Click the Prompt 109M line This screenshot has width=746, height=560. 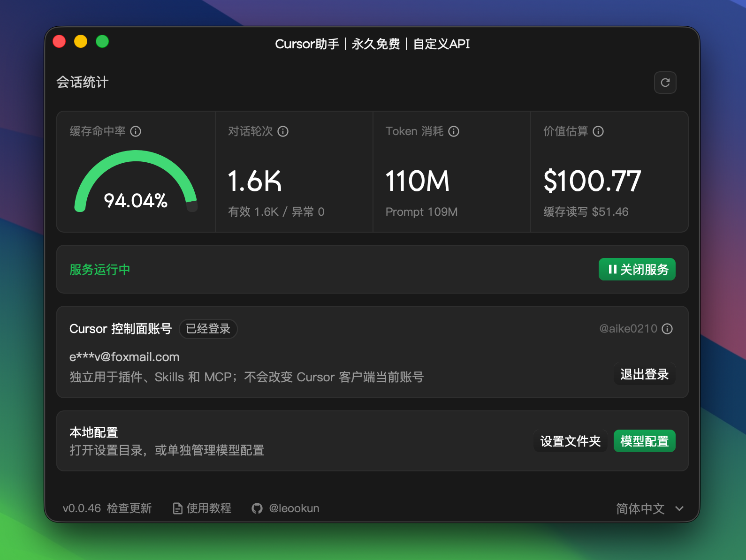[421, 212]
